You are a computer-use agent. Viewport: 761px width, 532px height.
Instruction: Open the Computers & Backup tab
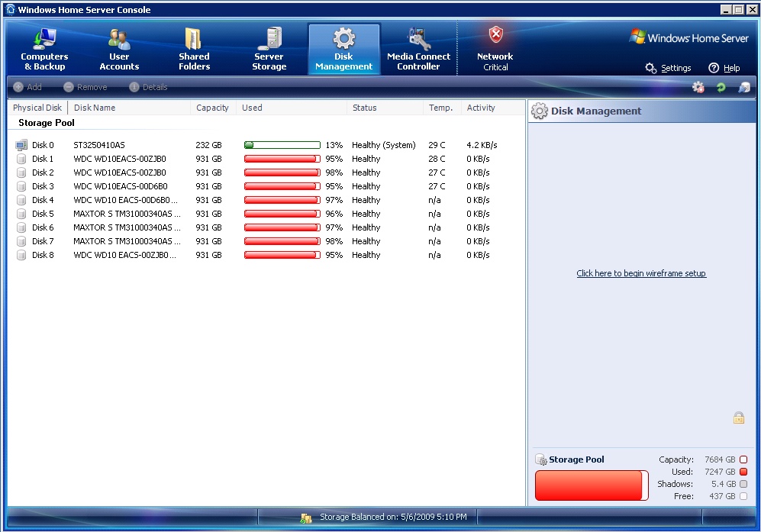(44, 49)
